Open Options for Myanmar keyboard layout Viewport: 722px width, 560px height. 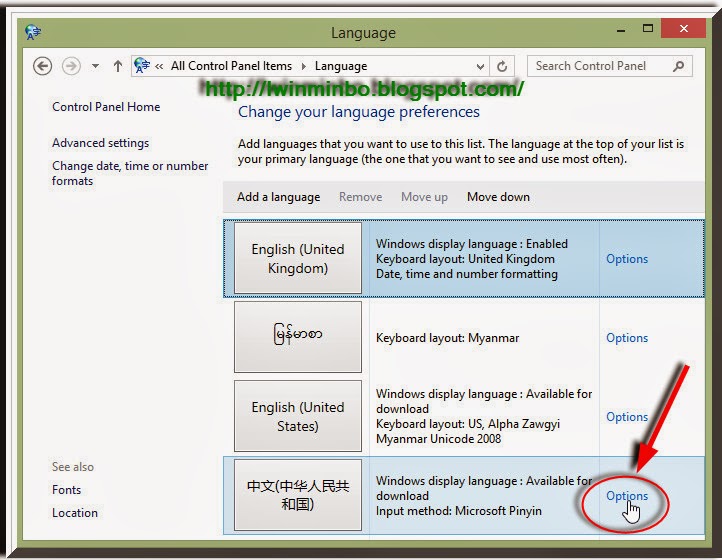(627, 338)
